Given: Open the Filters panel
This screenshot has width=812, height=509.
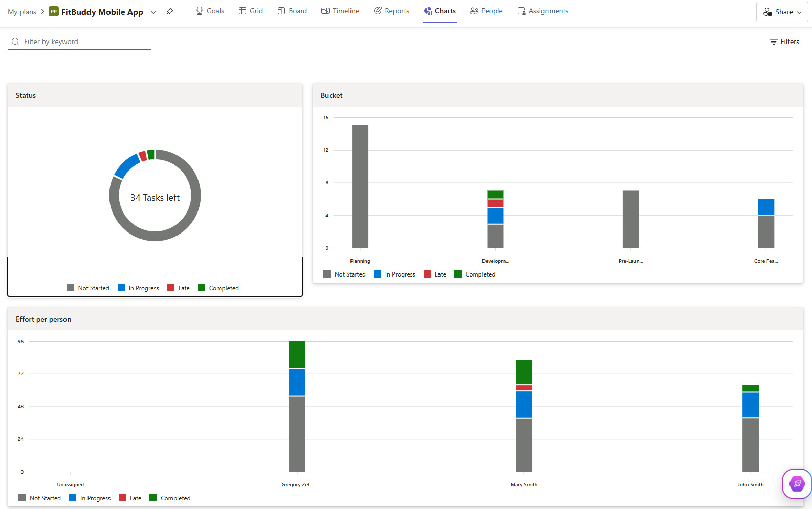Looking at the screenshot, I should coord(784,42).
